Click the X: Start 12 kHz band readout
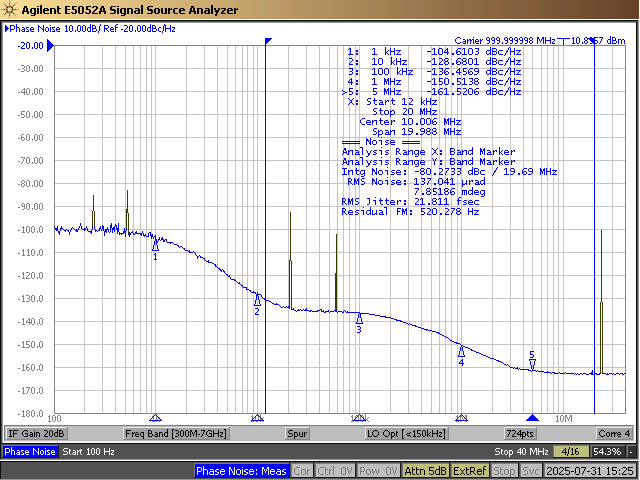This screenshot has width=640, height=480. (x=393, y=102)
